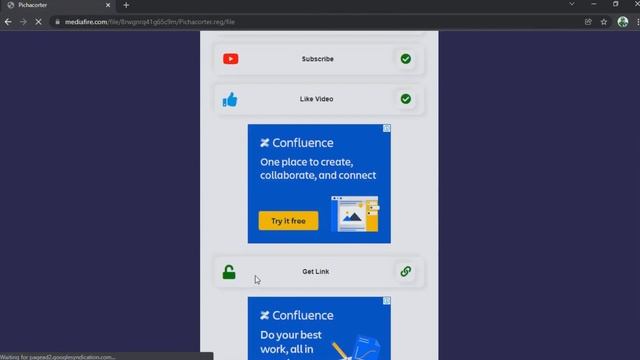Click the thumbs-up icon beside Like Video

click(x=230, y=99)
